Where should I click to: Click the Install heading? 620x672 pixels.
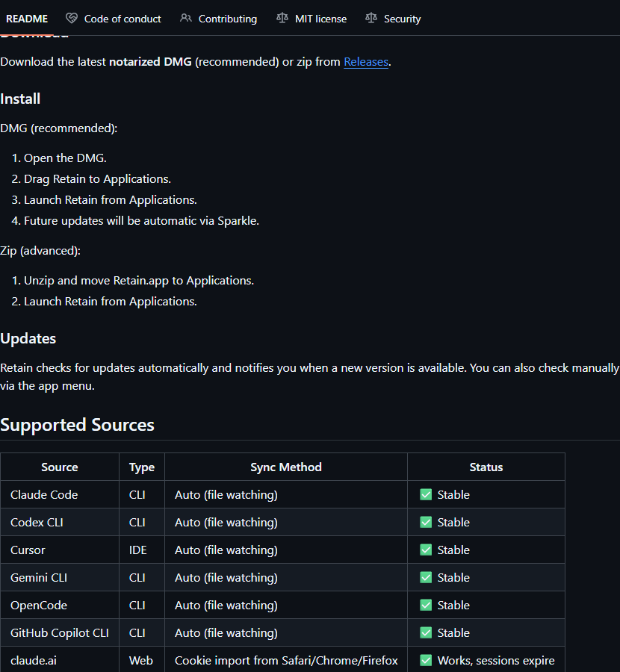(20, 99)
